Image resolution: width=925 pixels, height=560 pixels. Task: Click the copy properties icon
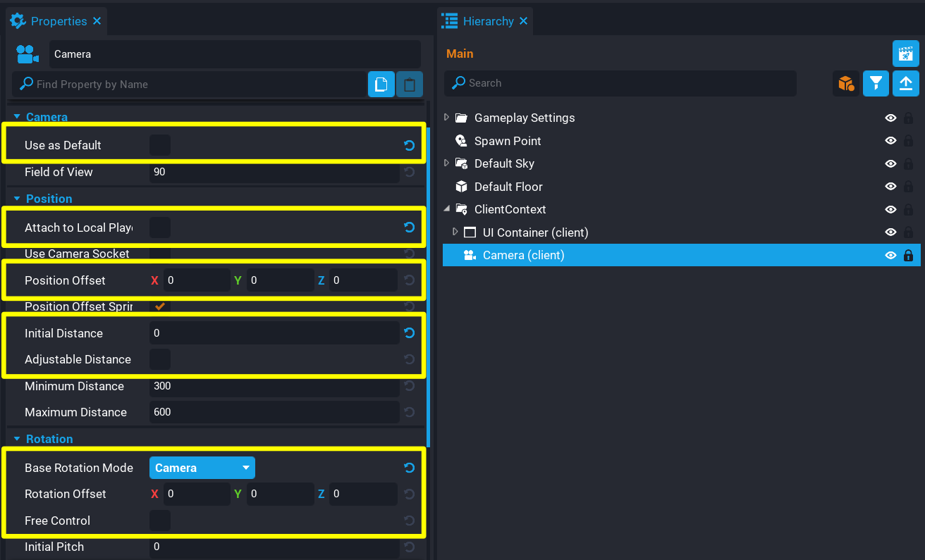point(381,85)
